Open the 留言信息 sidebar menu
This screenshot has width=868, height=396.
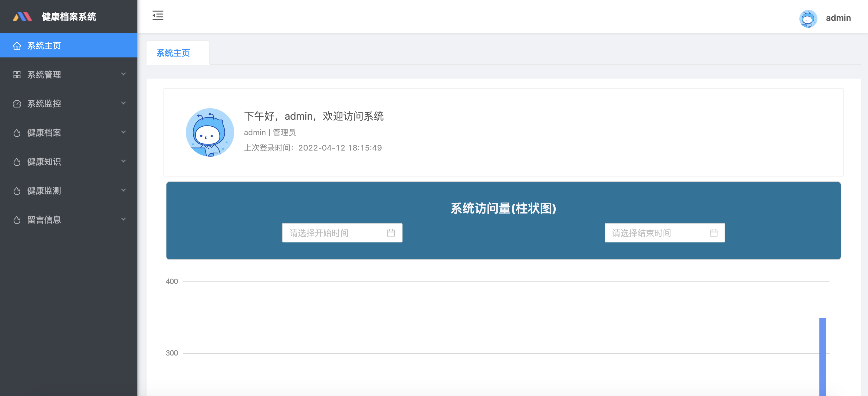(69, 219)
